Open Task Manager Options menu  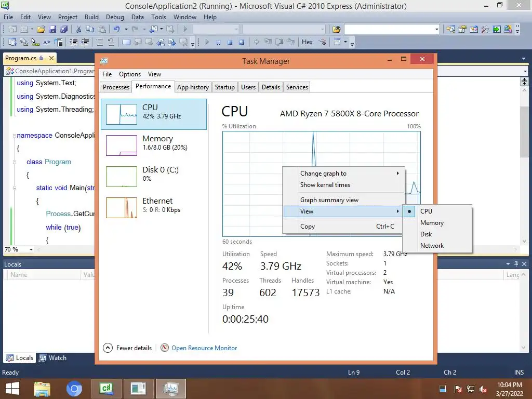pyautogui.click(x=129, y=74)
